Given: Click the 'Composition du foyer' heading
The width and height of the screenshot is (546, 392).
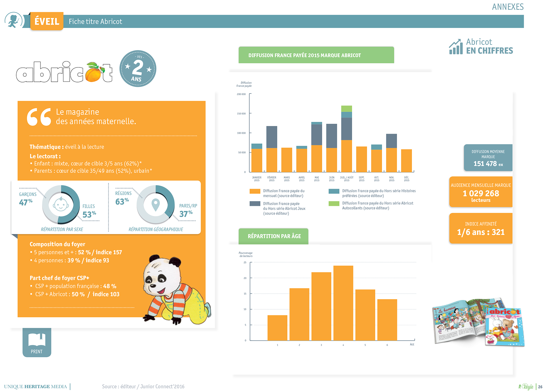Looking at the screenshot, I should click(57, 244).
